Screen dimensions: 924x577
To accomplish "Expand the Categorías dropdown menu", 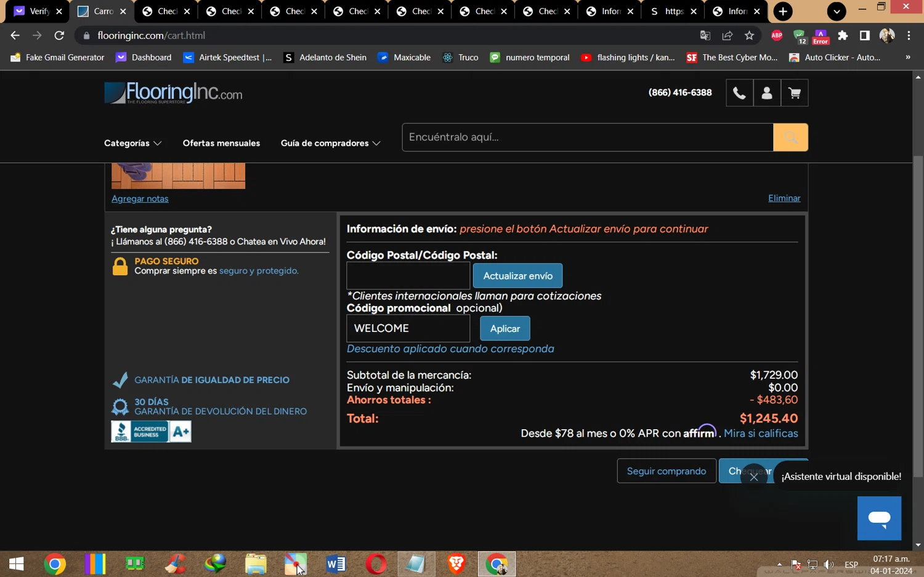I will pyautogui.click(x=132, y=143).
